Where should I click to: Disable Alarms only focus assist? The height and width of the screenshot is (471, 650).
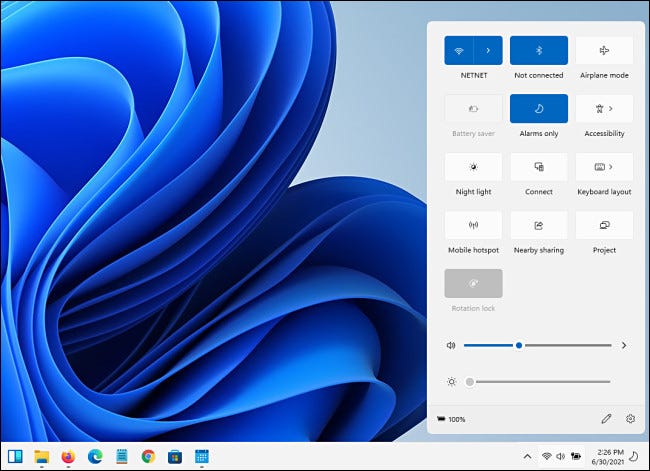pos(539,109)
